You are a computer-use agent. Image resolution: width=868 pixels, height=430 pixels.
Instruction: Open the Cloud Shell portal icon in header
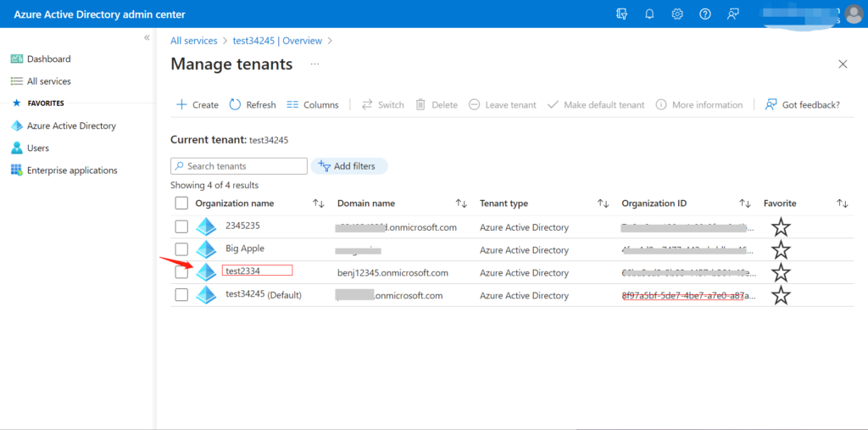pos(621,14)
